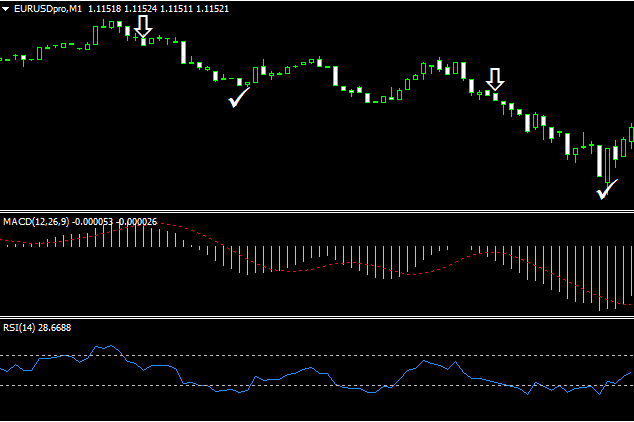Click the checkmark under the first price dip
The width and height of the screenshot is (634, 422).
click(x=239, y=98)
